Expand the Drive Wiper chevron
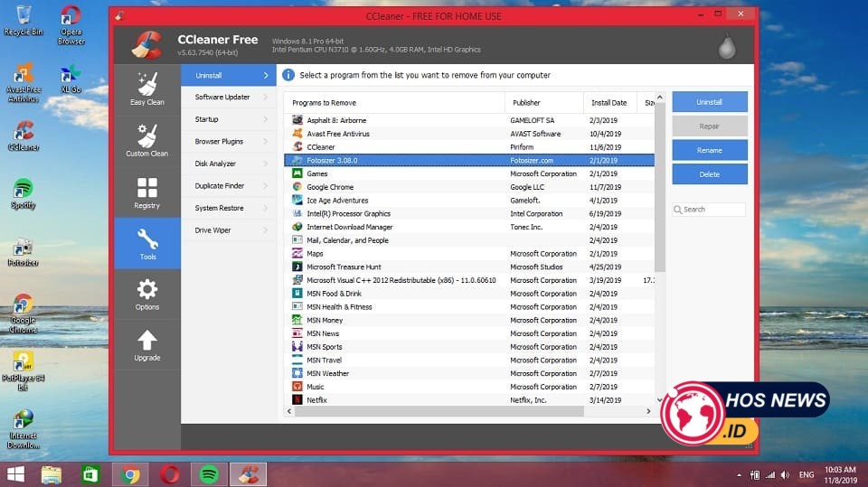This screenshot has width=868, height=487. click(x=265, y=230)
